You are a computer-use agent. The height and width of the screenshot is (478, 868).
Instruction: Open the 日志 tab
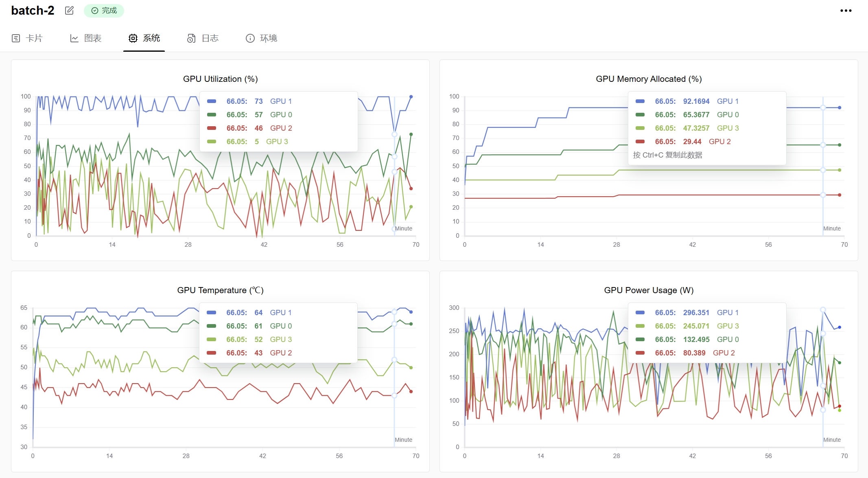(210, 38)
